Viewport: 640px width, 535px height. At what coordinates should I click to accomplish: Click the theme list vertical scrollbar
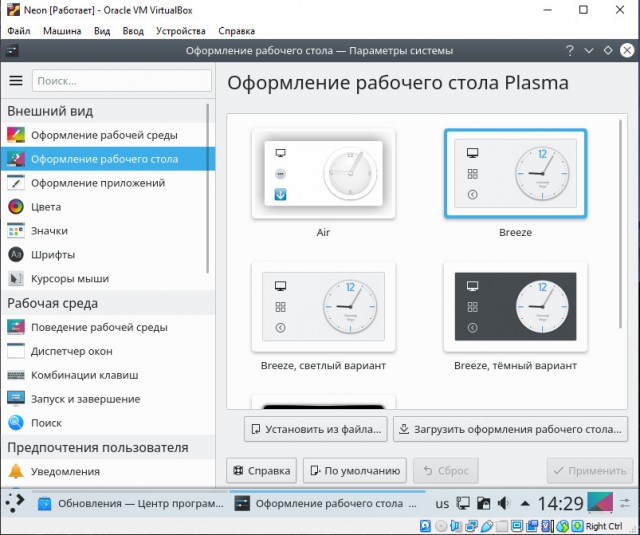coord(621,224)
